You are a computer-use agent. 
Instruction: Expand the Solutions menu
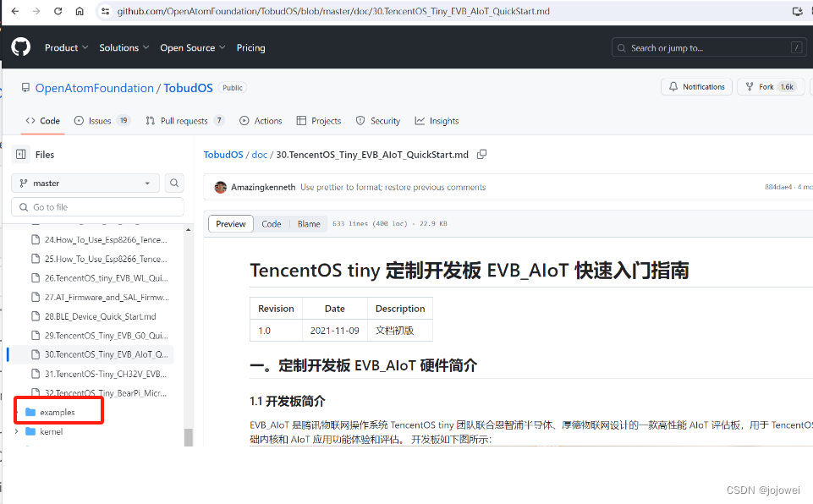point(124,47)
